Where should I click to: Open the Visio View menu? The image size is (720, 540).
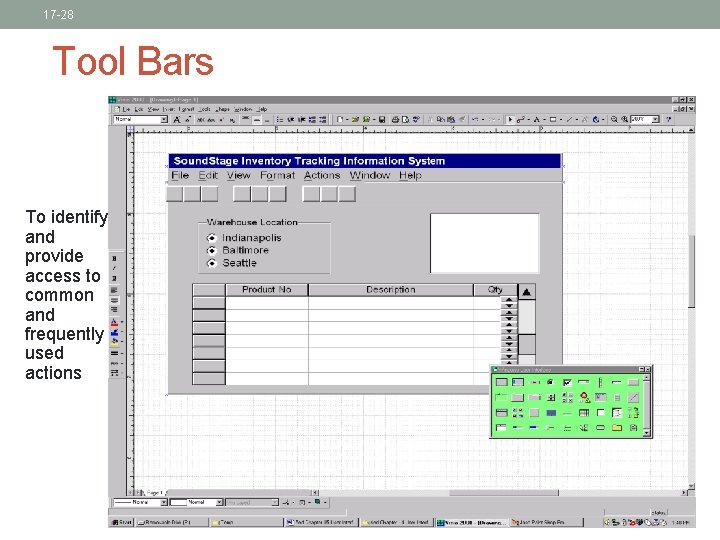(x=153, y=109)
